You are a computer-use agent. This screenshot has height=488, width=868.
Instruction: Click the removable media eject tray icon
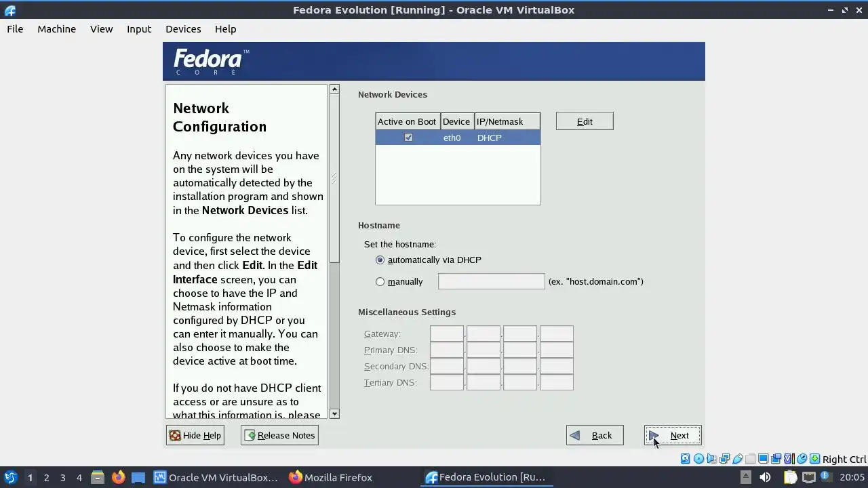[x=745, y=477]
